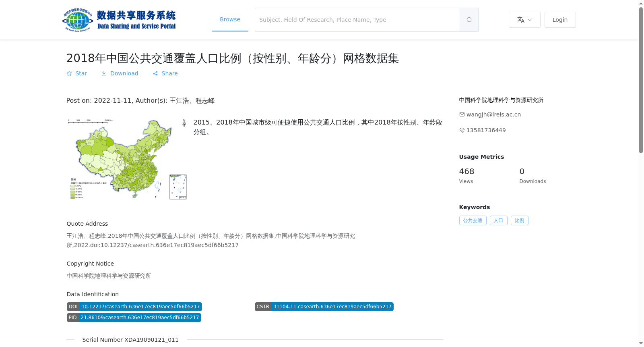Click the email envelope icon

(x=462, y=114)
